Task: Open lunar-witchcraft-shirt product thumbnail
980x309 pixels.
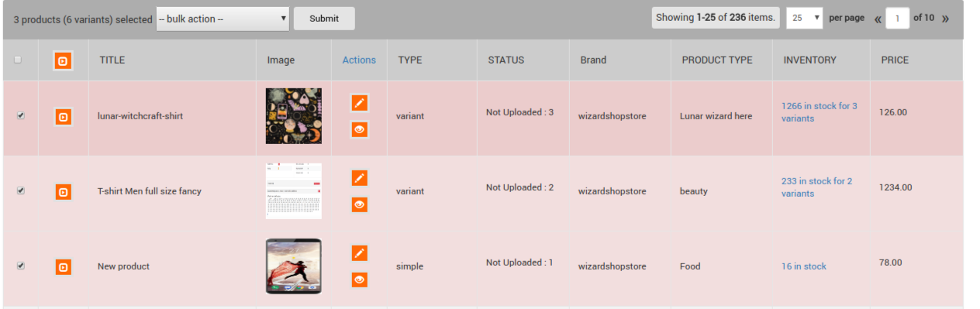Action: 293,115
